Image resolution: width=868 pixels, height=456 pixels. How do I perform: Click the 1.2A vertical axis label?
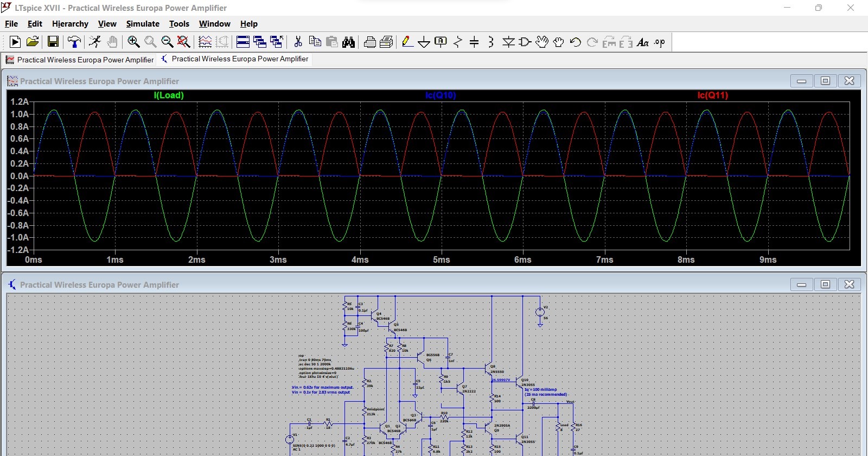click(x=20, y=102)
